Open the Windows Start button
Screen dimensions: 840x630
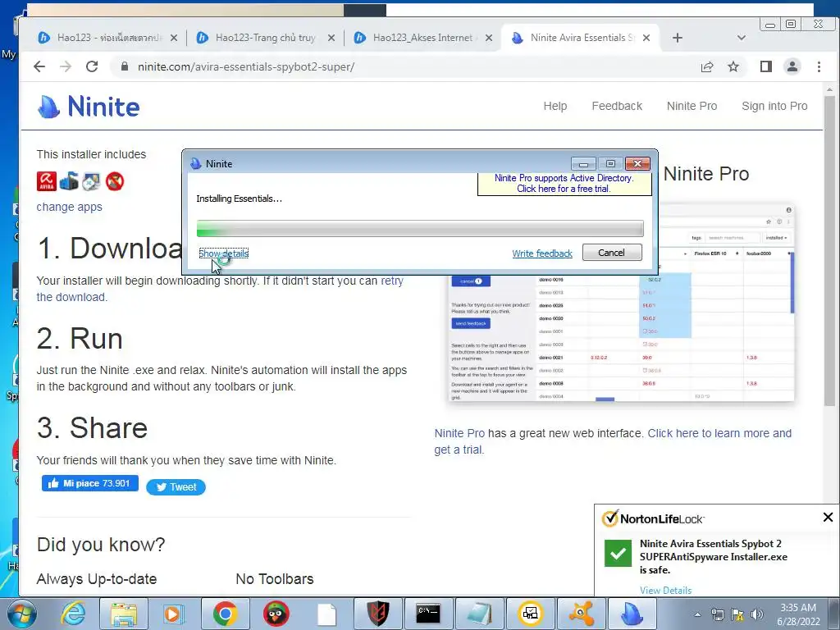(x=22, y=614)
